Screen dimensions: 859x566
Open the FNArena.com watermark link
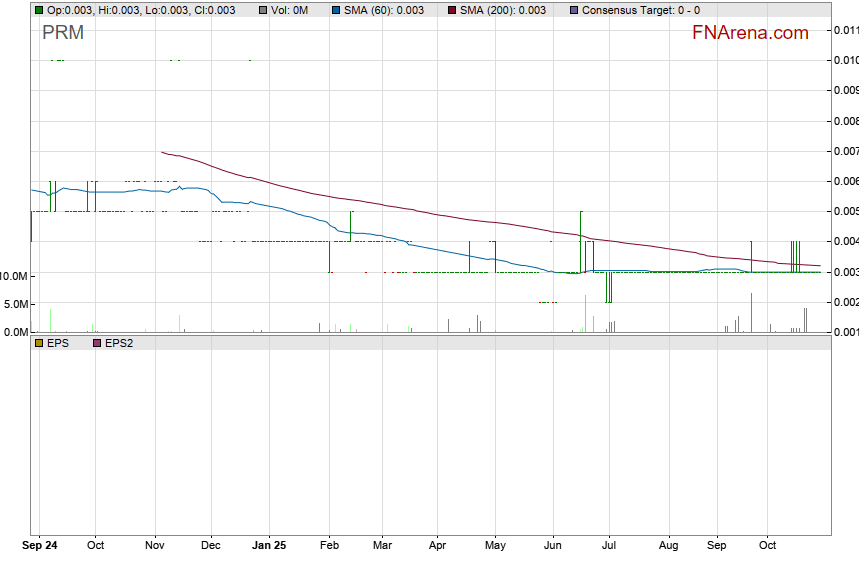[x=750, y=33]
